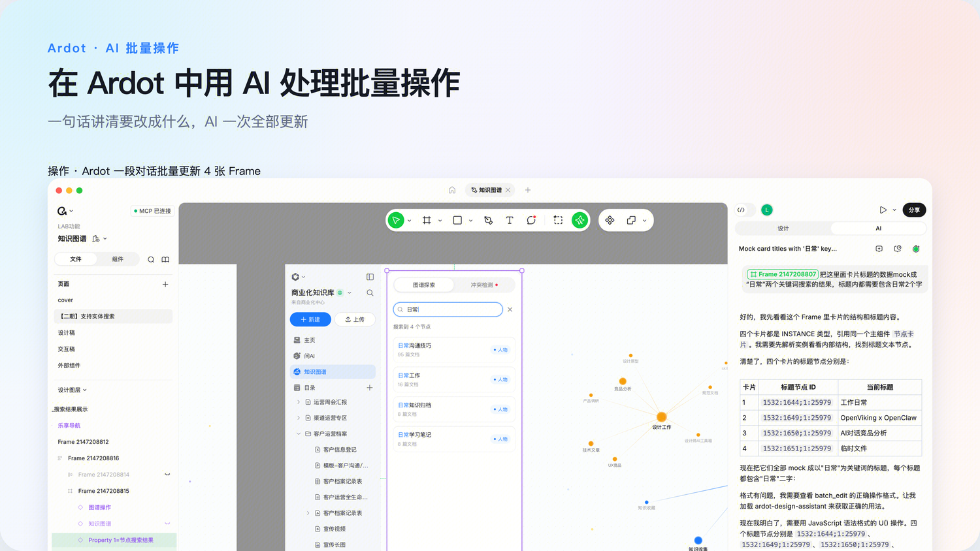Close the 知识图谱 document tab
Screen dimensions: 980x551
508,190
